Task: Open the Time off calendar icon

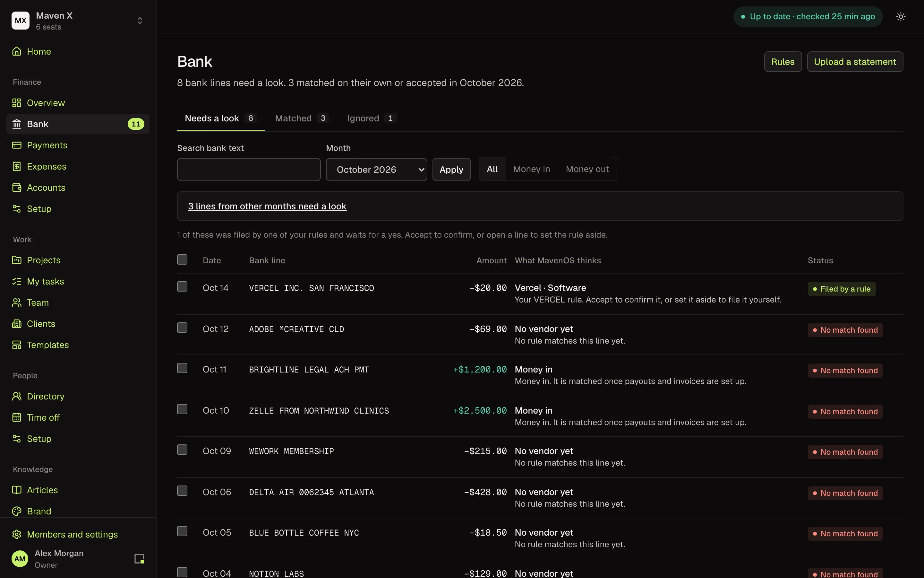Action: coord(16,417)
